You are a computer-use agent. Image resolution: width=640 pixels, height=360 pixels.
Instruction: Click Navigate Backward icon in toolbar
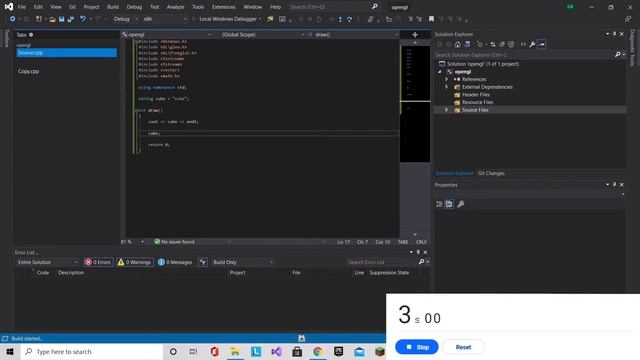(x=13, y=19)
